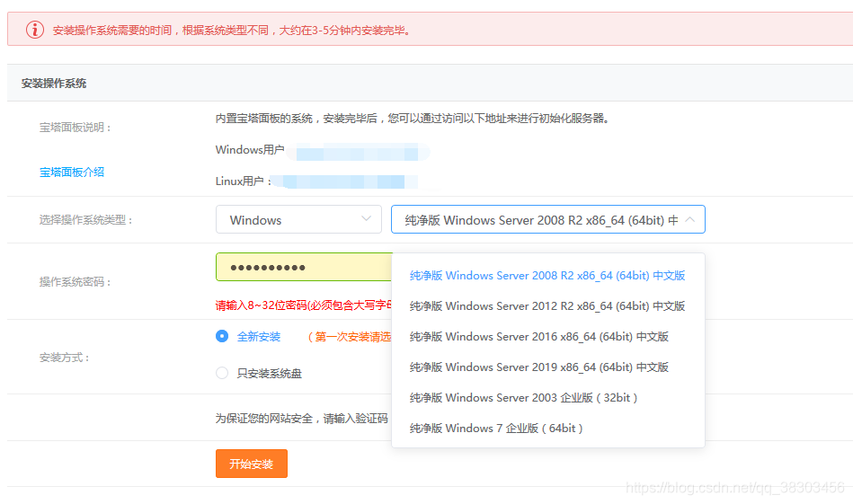Click the 操作系统密码 label

pos(75,281)
